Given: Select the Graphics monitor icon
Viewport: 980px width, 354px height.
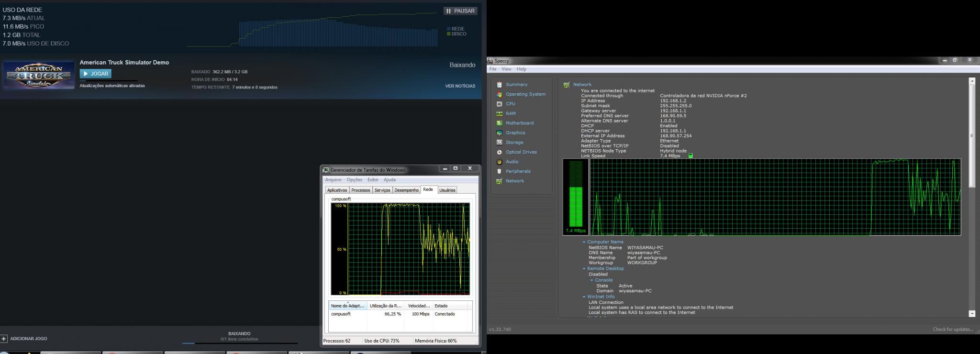Looking at the screenshot, I should [x=499, y=133].
